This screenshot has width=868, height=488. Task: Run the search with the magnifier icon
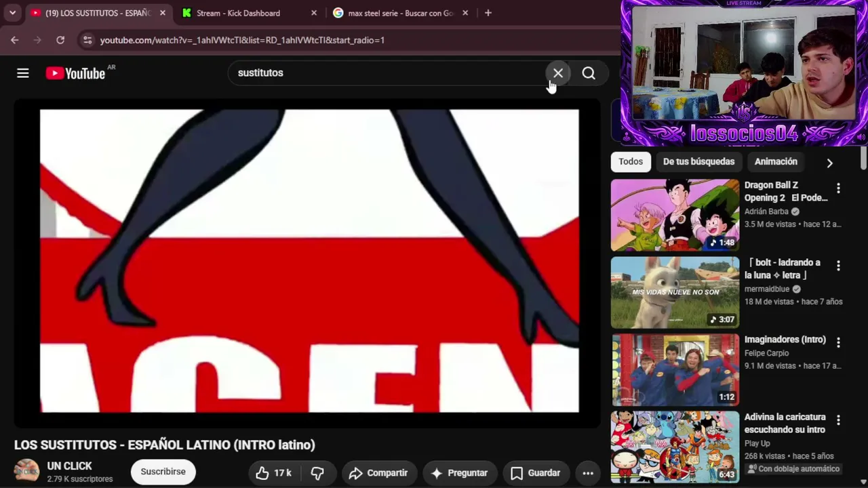[x=589, y=73]
